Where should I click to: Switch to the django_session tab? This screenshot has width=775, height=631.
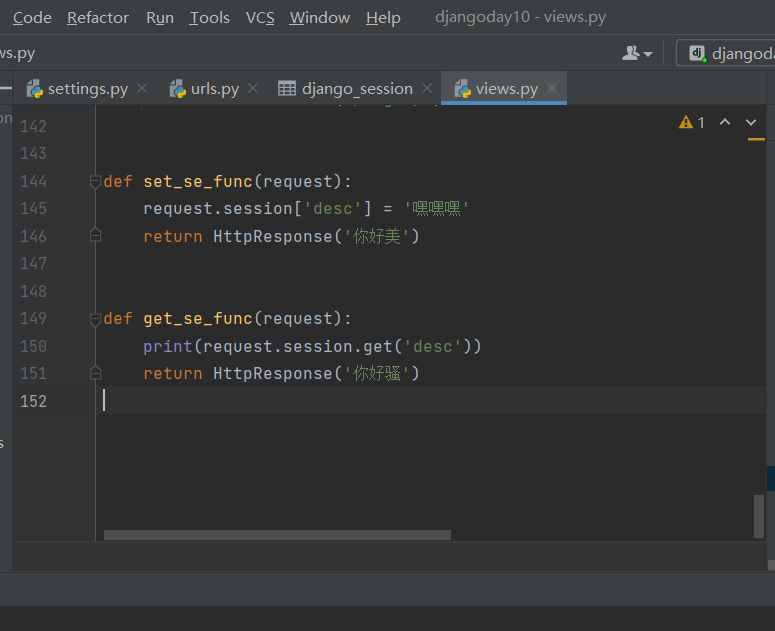(x=357, y=89)
